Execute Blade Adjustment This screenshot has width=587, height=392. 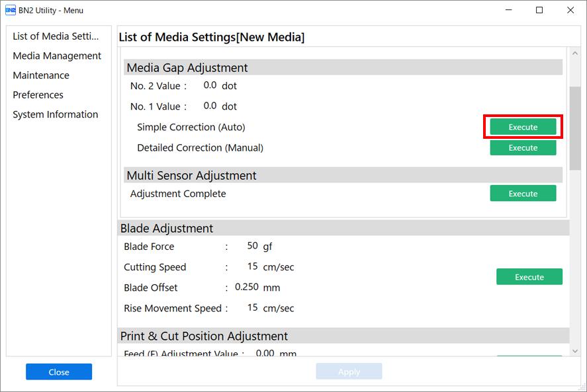[x=529, y=277]
